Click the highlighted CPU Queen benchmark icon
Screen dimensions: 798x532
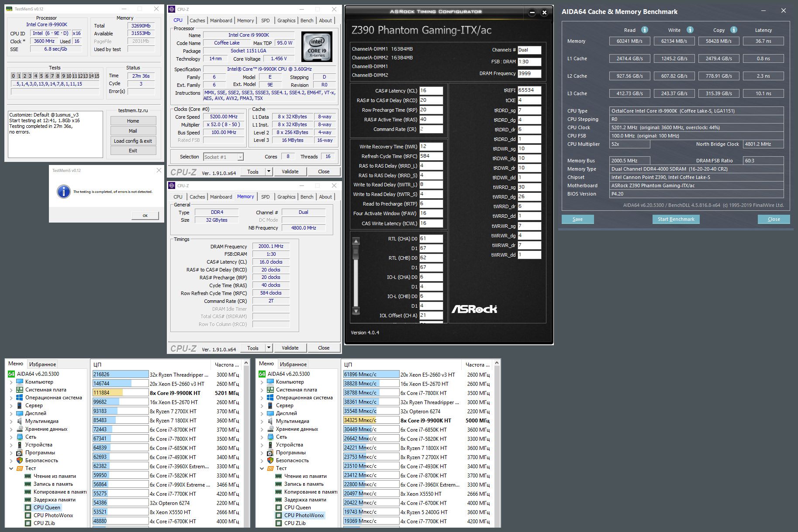click(28, 508)
